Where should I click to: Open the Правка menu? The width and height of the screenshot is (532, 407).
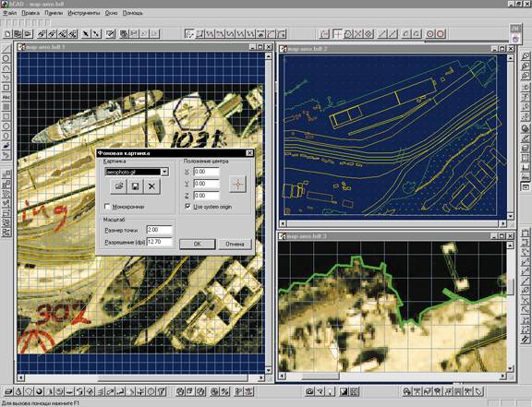(x=30, y=13)
